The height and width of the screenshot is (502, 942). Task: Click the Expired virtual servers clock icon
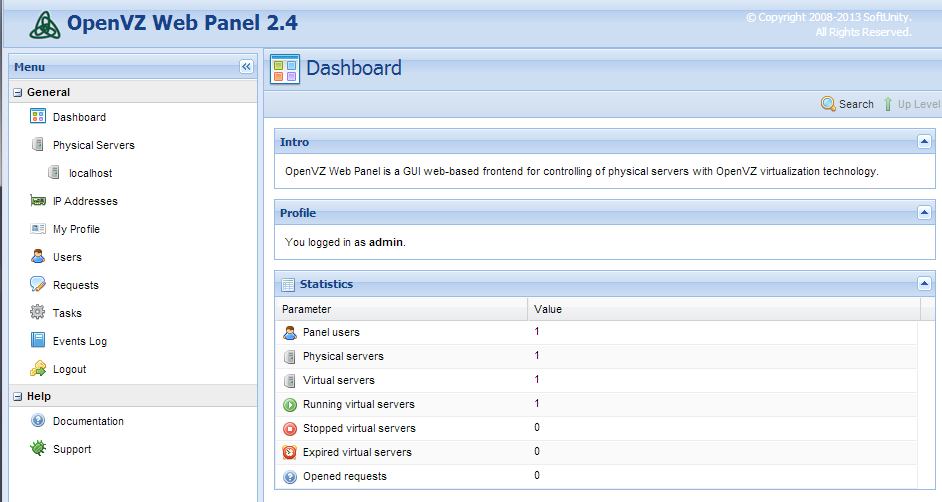point(290,452)
